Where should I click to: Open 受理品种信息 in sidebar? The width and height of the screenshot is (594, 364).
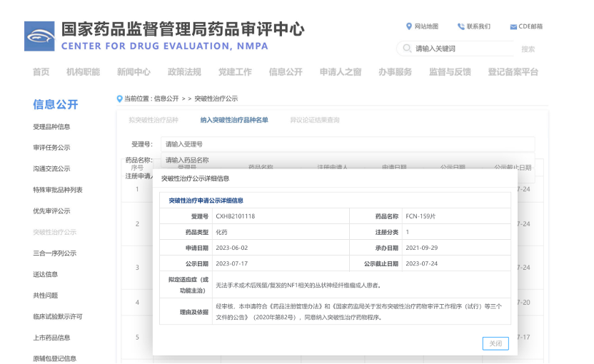click(x=51, y=127)
